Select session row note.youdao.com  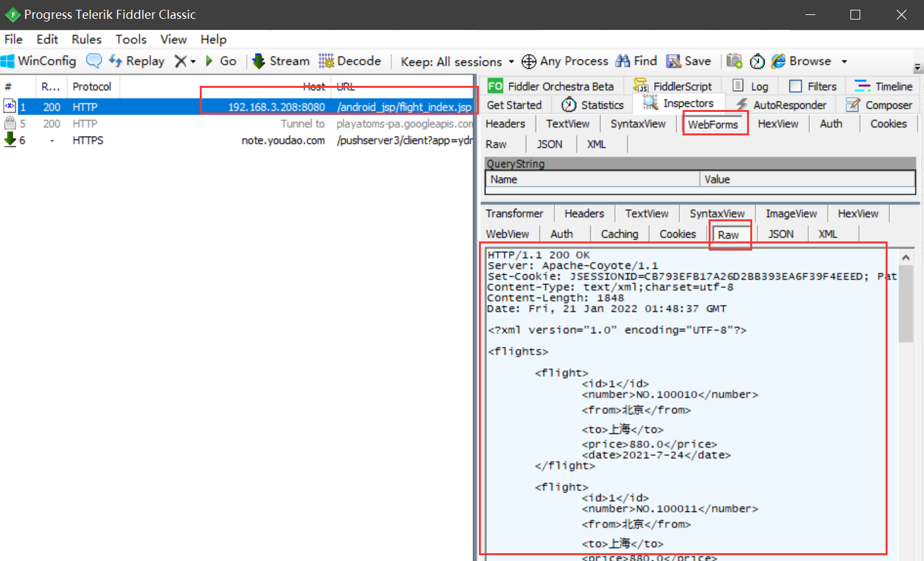238,140
